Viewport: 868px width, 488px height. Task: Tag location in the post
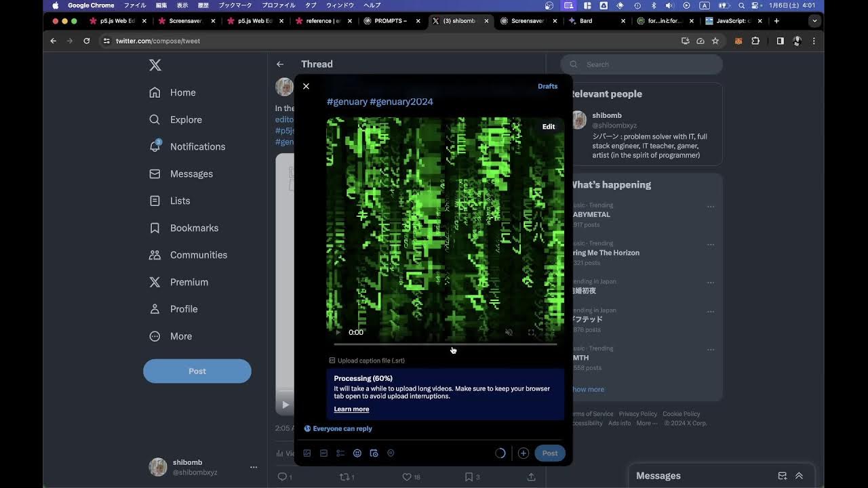pos(391,453)
